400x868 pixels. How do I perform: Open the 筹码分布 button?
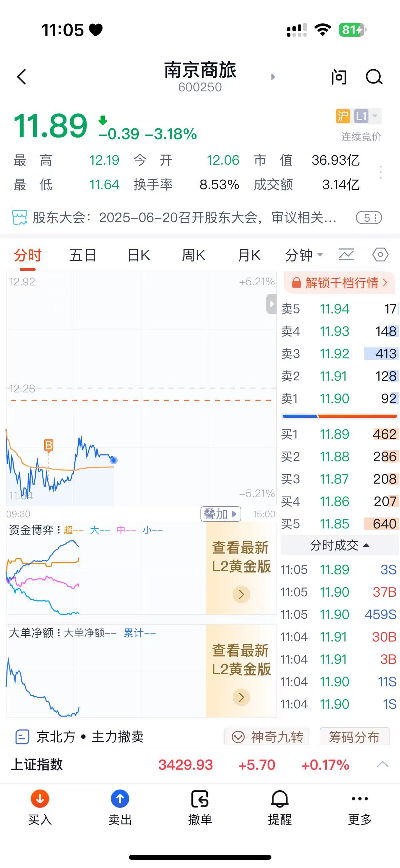coord(354,737)
